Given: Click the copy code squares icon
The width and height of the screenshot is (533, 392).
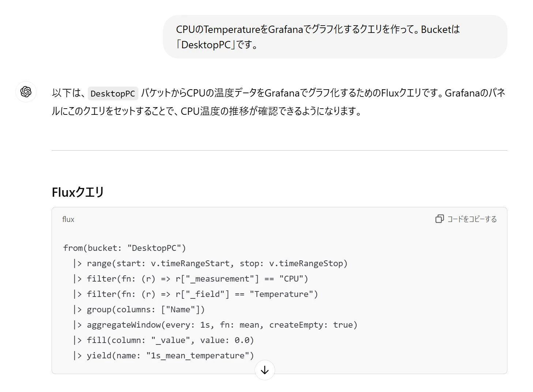Looking at the screenshot, I should click(x=439, y=219).
